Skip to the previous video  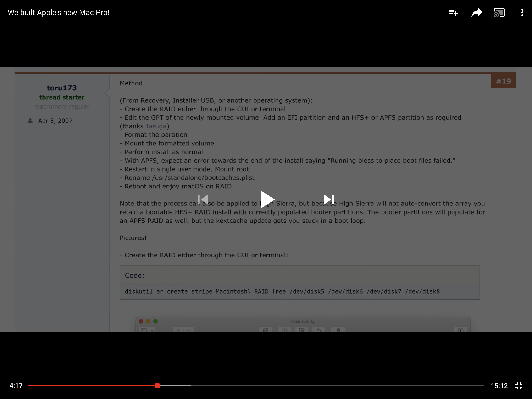(203, 199)
